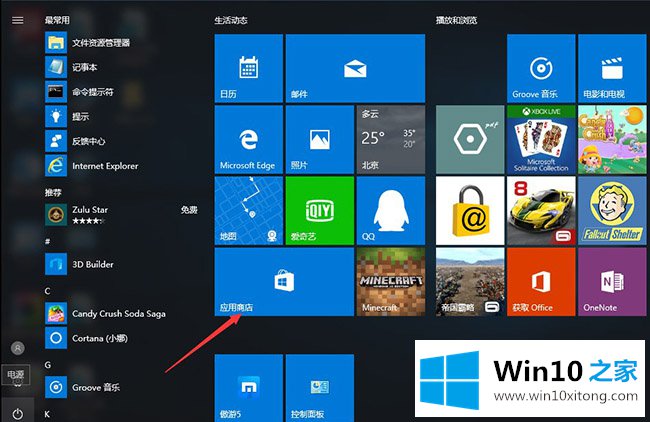The width and height of the screenshot is (650, 422).
Task: Open the suggested Zulu Star app
Action: (122, 215)
